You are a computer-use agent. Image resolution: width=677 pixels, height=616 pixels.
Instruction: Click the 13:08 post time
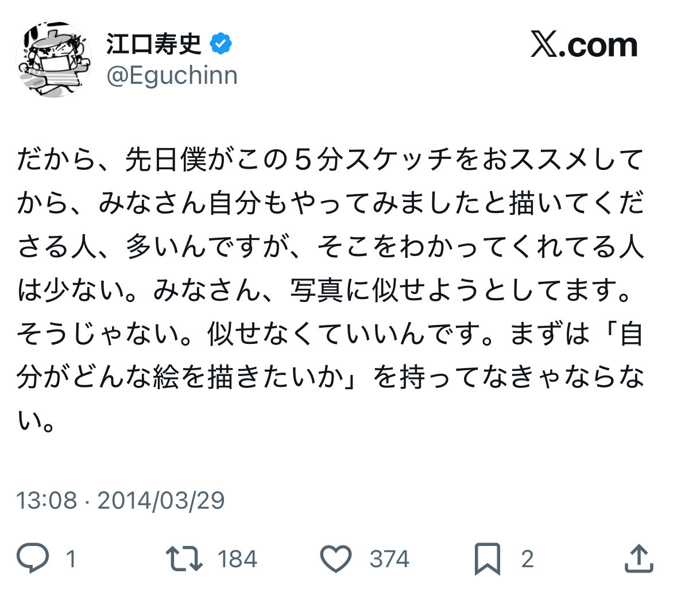[x=46, y=500]
